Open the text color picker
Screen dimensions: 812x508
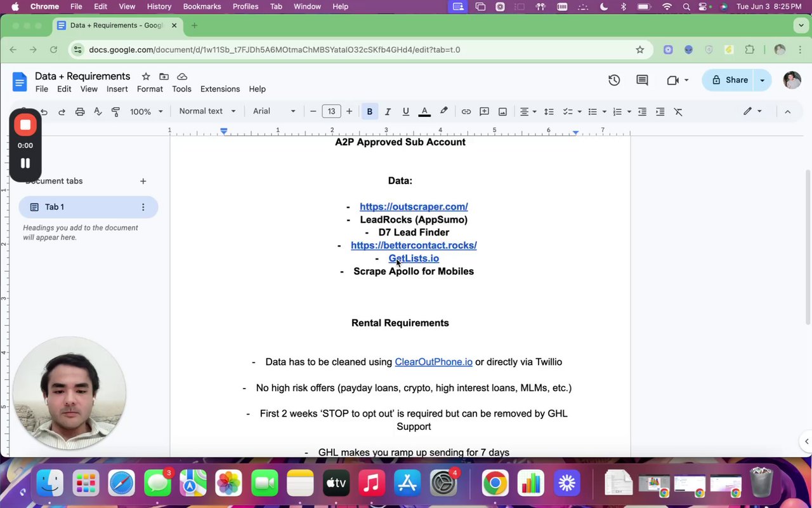(425, 112)
